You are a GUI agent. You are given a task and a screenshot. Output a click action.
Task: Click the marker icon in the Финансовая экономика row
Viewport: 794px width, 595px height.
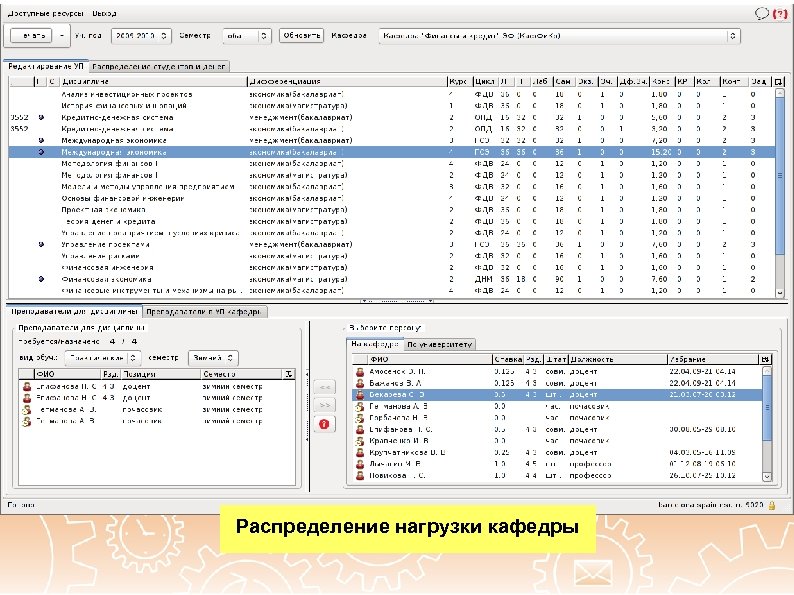[41, 279]
